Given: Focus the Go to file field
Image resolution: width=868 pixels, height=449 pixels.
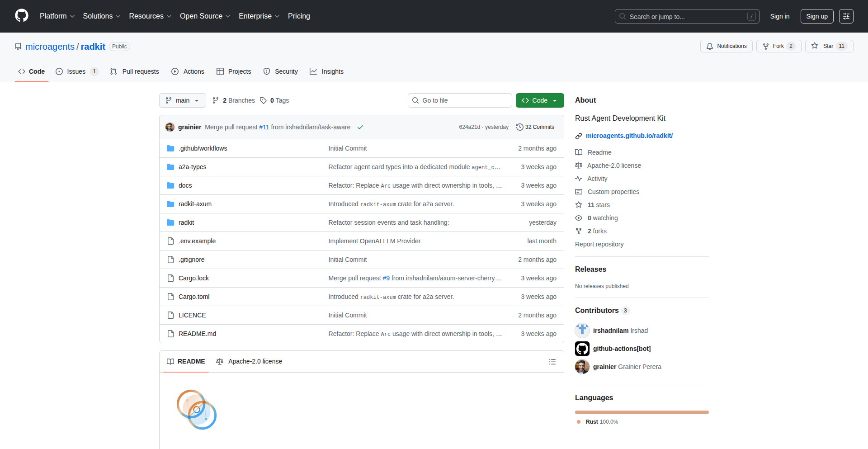Looking at the screenshot, I should point(460,100).
